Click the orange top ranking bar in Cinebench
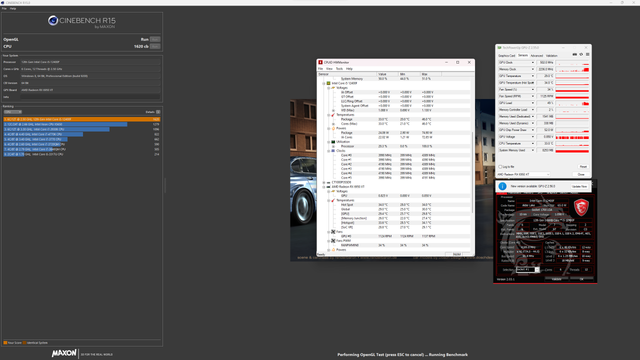The width and height of the screenshot is (640, 360). pos(82,119)
